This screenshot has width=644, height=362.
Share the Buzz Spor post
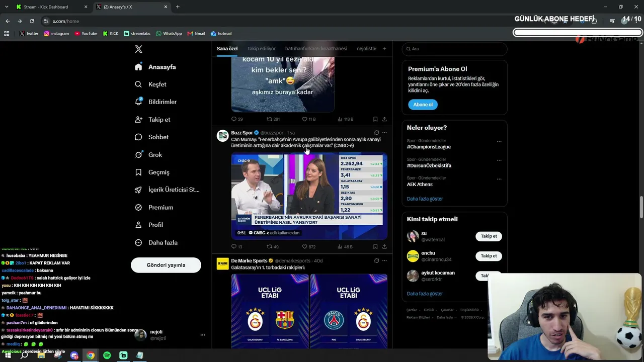384,247
